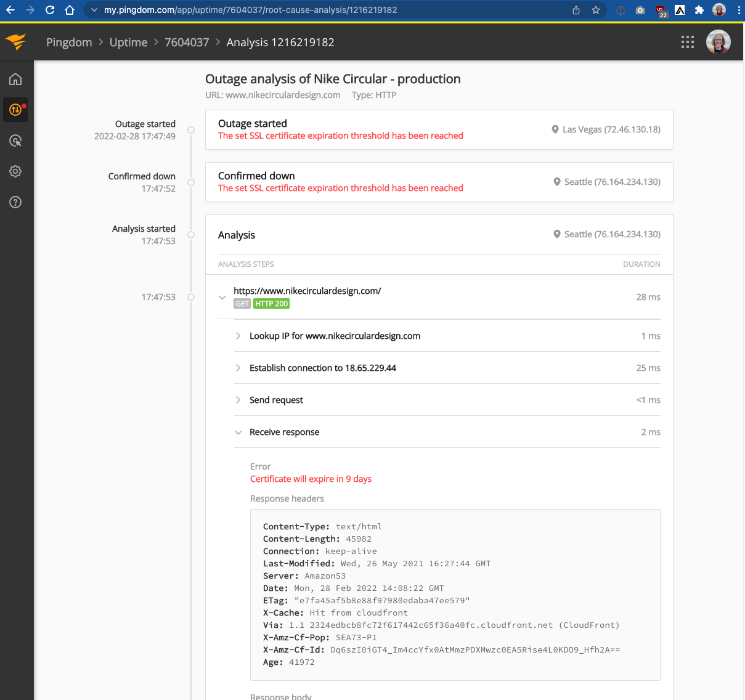Click the Analysis 1216219182 breadcrumb
Image resolution: width=745 pixels, height=700 pixels.
click(x=280, y=42)
